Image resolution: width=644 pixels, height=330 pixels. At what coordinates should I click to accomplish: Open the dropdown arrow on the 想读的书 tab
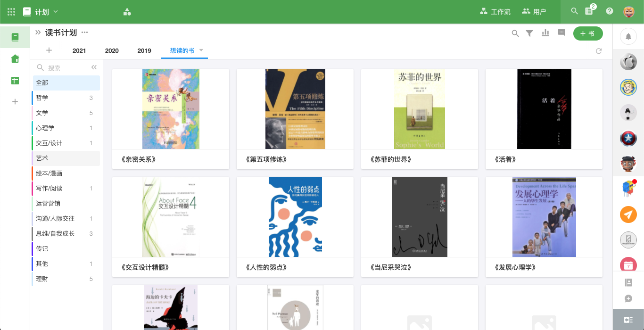coord(201,50)
